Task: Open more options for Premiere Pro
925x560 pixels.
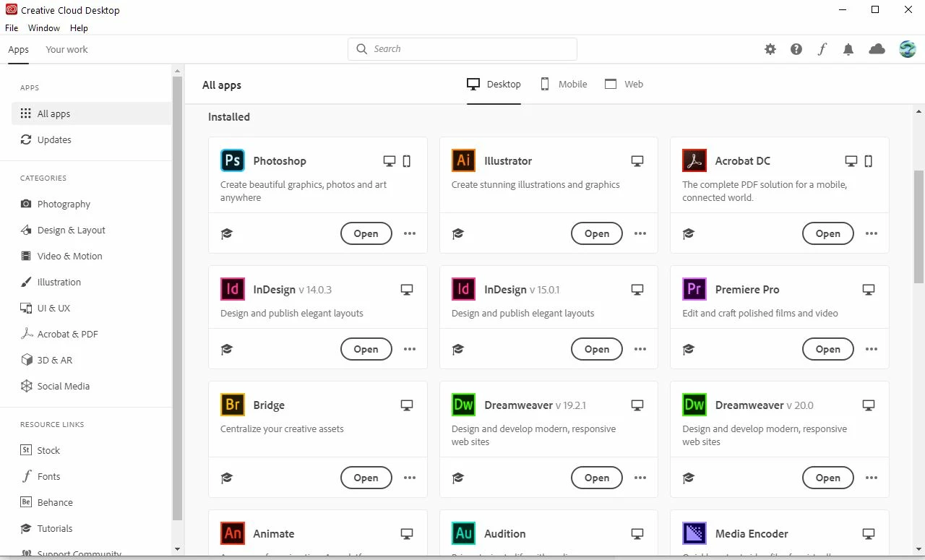Action: point(872,349)
